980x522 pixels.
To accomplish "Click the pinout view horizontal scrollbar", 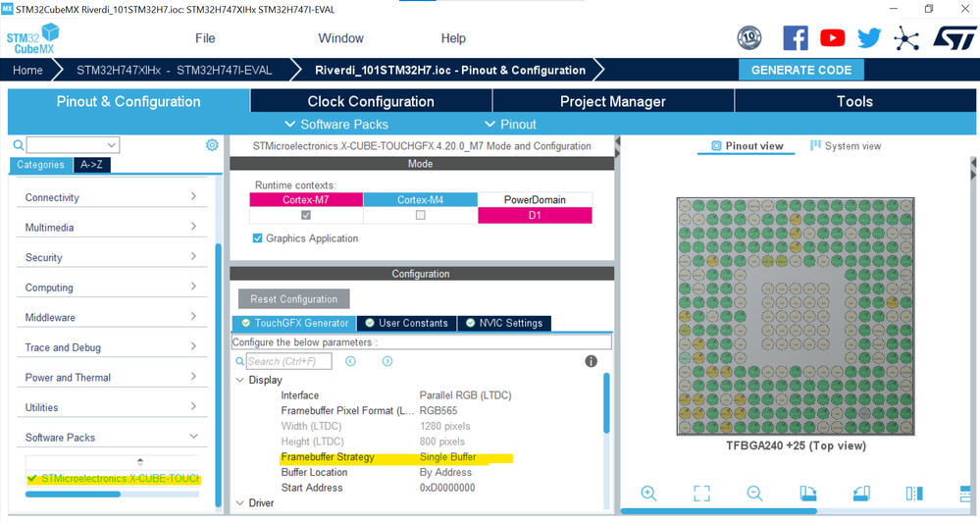I will click(719, 511).
